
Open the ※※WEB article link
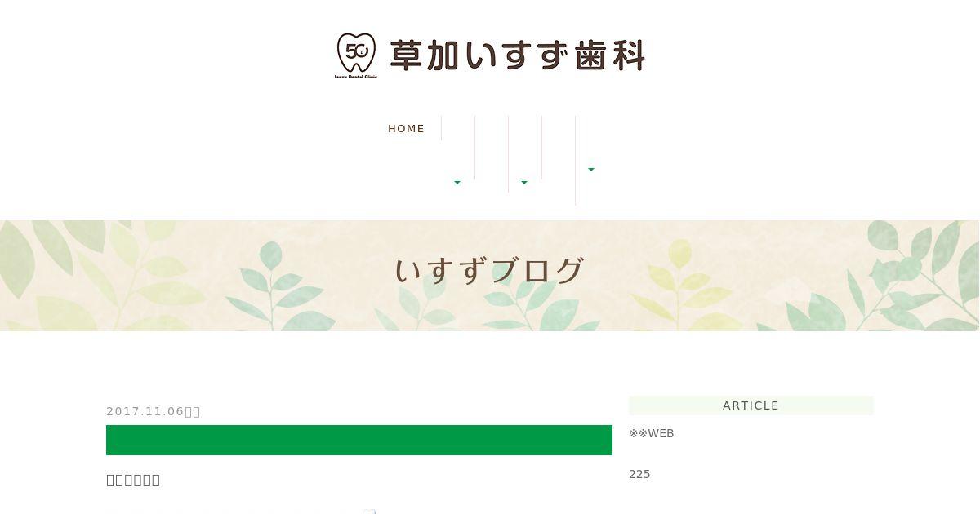click(652, 433)
